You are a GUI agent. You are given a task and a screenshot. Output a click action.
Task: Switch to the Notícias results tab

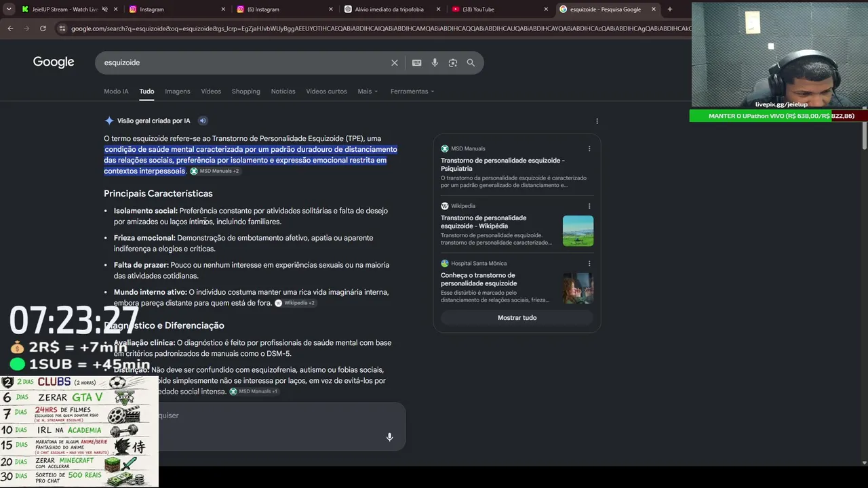283,91
